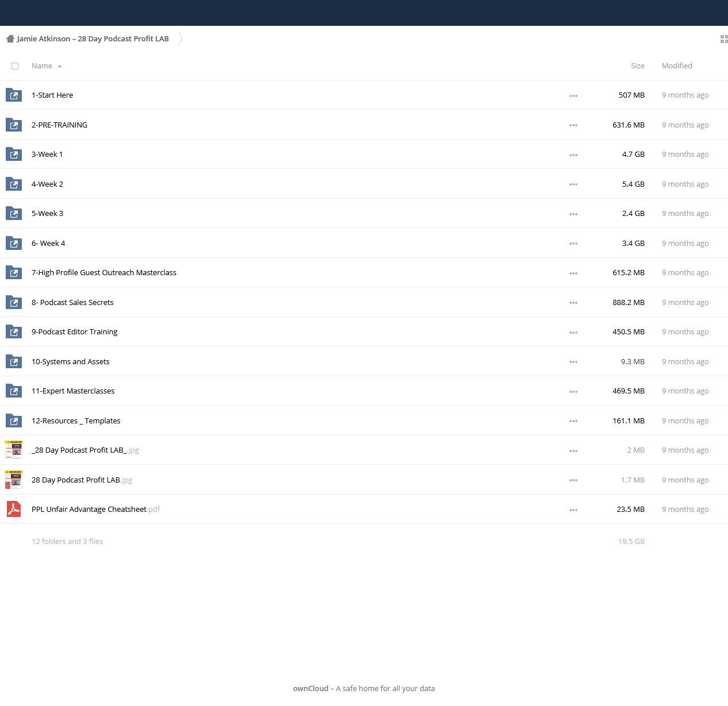728x706 pixels.
Task: Open the 6- Week 4 folder
Action: [48, 243]
